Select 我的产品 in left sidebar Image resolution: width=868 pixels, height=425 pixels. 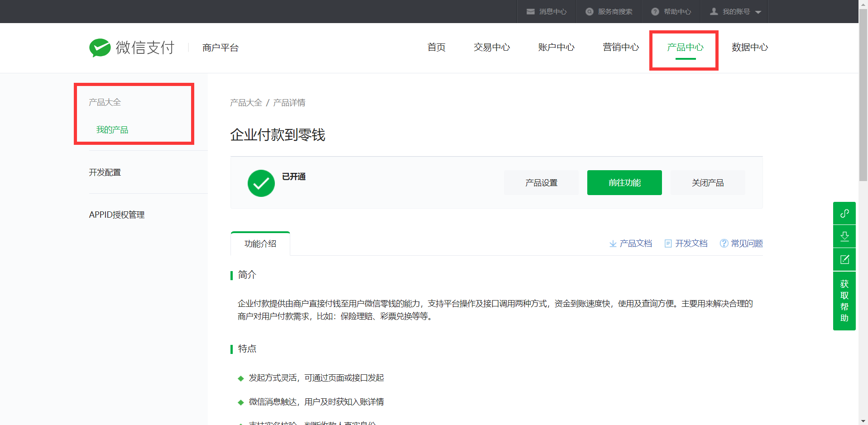[112, 130]
